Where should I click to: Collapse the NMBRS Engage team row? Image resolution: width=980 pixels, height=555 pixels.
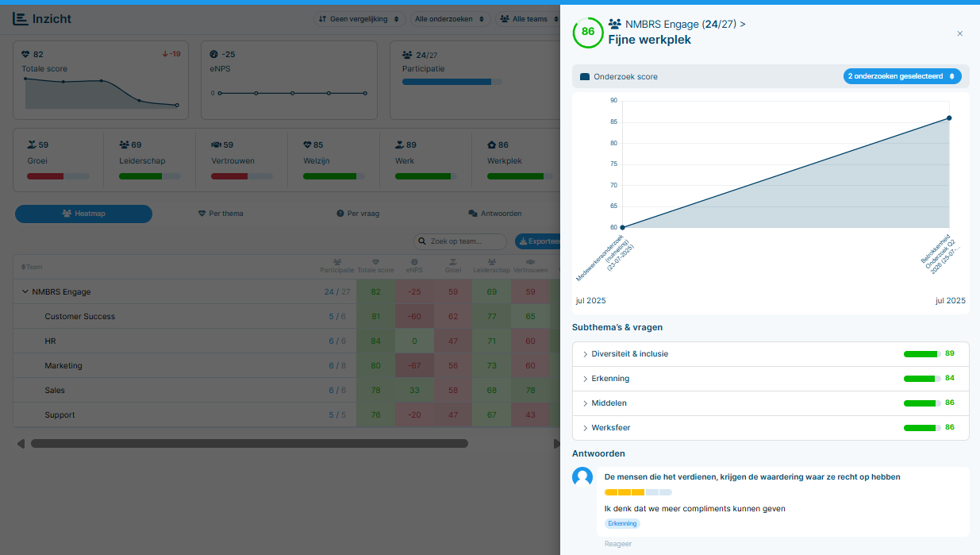tap(25, 291)
